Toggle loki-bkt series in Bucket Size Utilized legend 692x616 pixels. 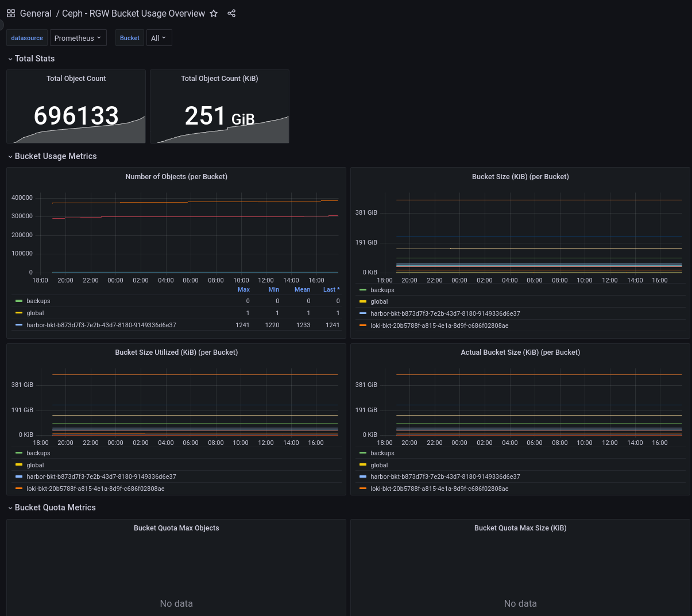tap(95, 489)
